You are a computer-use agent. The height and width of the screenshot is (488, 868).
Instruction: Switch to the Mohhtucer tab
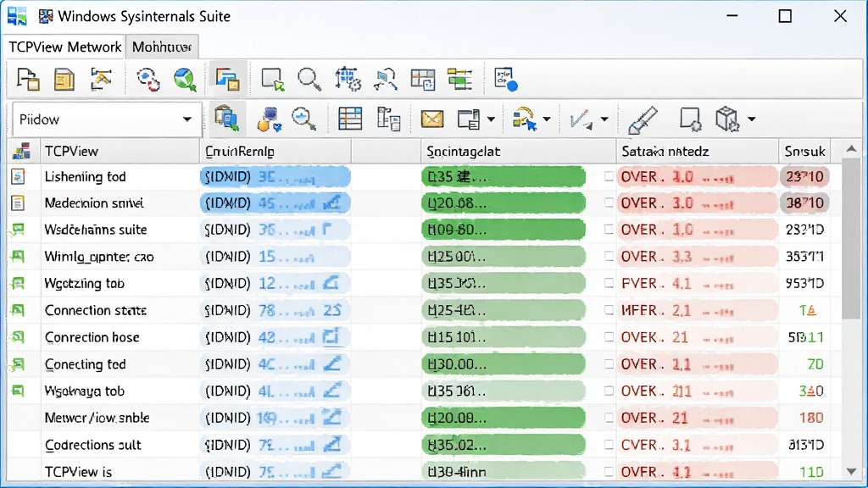162,47
